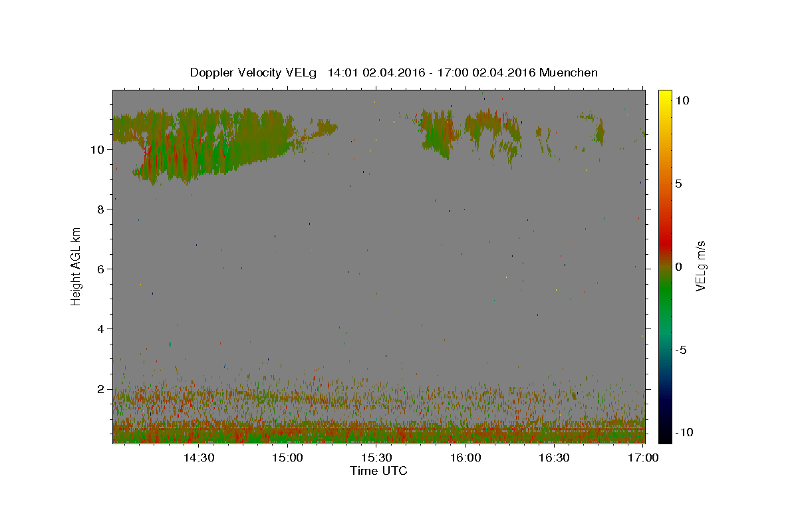Screen dimensions: 798x532
Task: Click the Time UTC axis title
Action: tap(378, 471)
